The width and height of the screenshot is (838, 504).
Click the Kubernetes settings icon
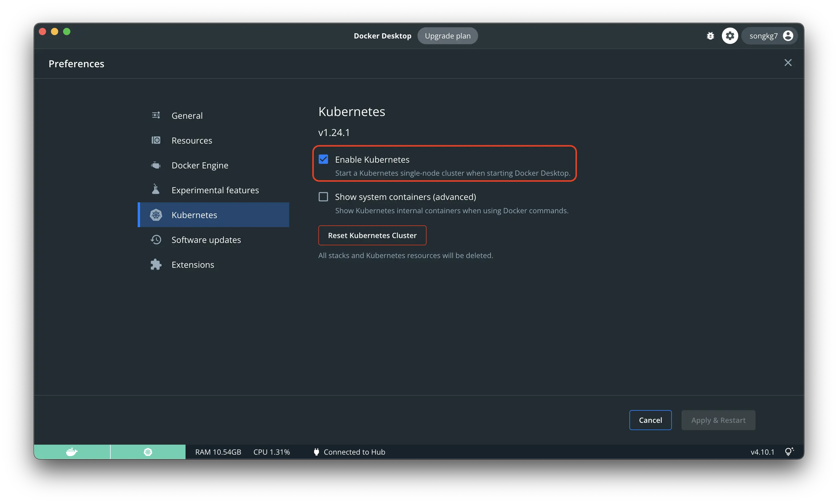(x=156, y=214)
